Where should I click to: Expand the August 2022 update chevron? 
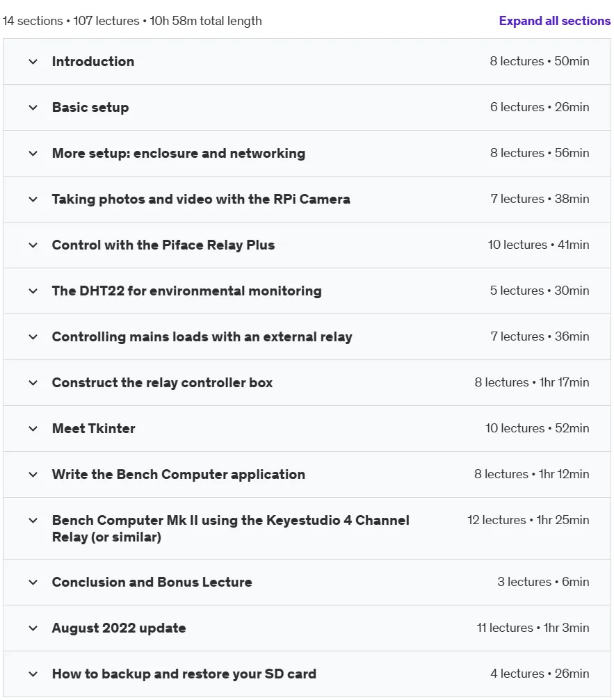pyautogui.click(x=33, y=628)
